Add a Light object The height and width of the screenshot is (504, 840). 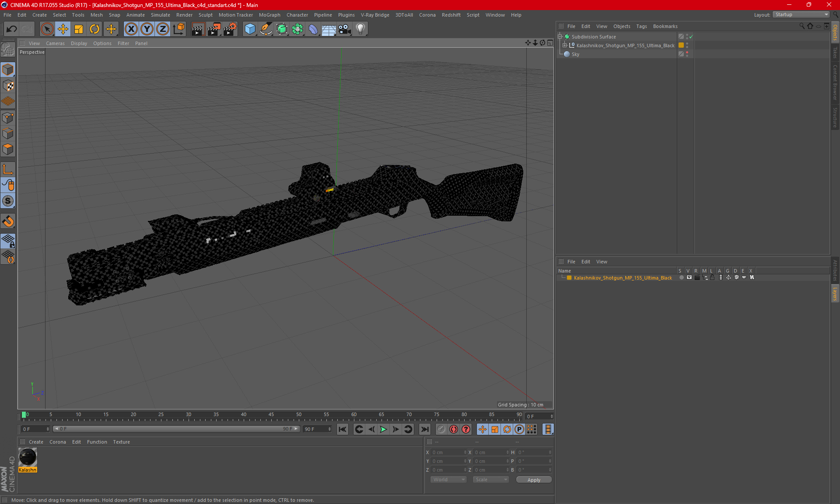pyautogui.click(x=360, y=29)
